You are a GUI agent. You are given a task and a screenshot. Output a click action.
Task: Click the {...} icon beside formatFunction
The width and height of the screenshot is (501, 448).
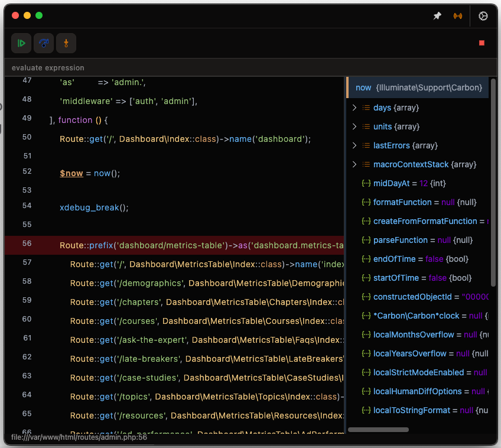[366, 202]
